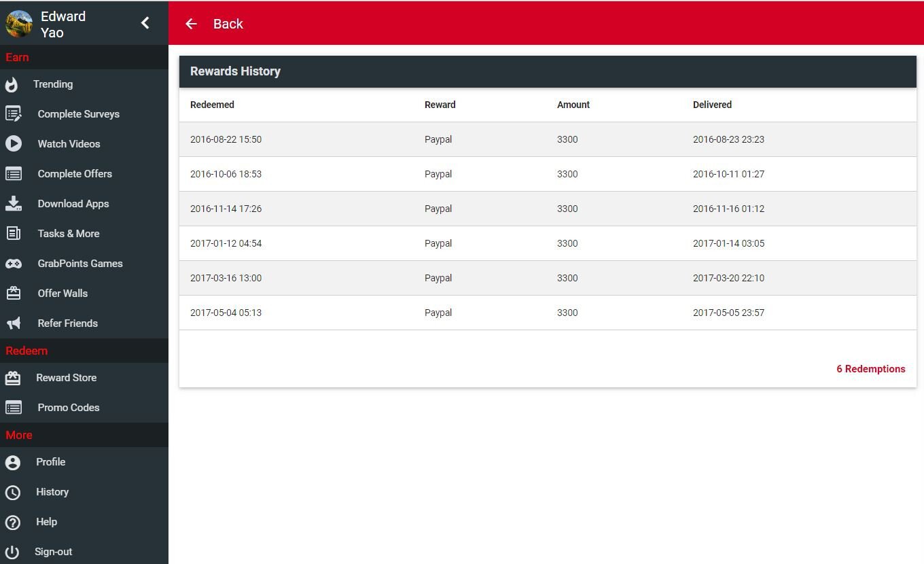Click the Rewards History panel title

(235, 71)
